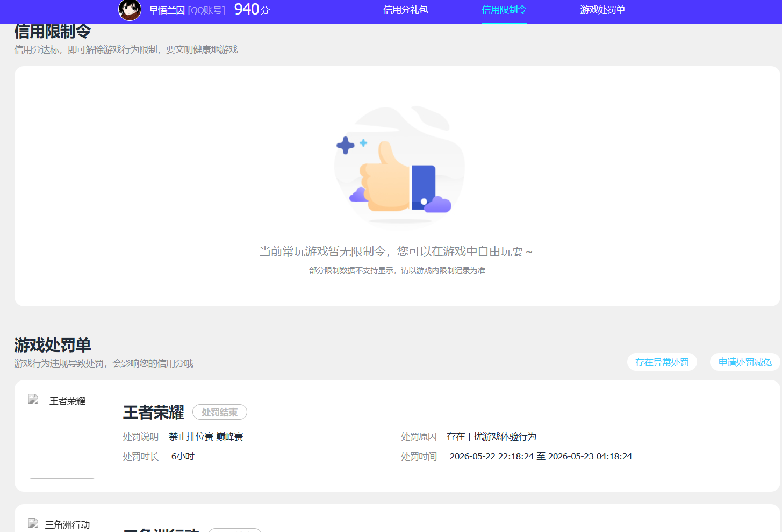This screenshot has width=782, height=532.
Task: Click the 游戏行为违规导致处罚 subtitle text
Action: coord(104,363)
